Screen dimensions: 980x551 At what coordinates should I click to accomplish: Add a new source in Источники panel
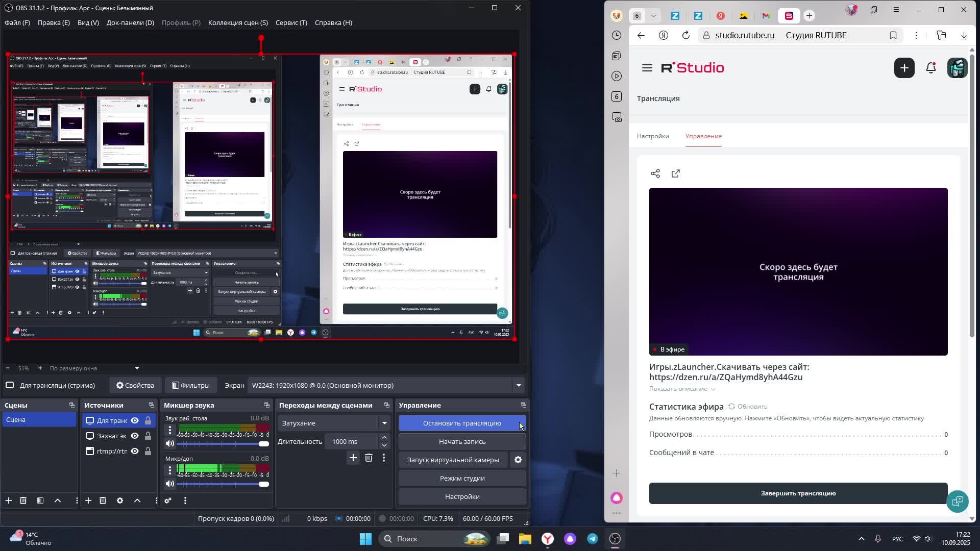click(88, 500)
